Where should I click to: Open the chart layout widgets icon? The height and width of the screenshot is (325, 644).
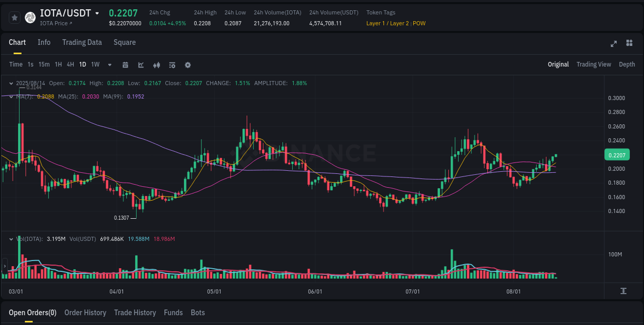pos(629,44)
